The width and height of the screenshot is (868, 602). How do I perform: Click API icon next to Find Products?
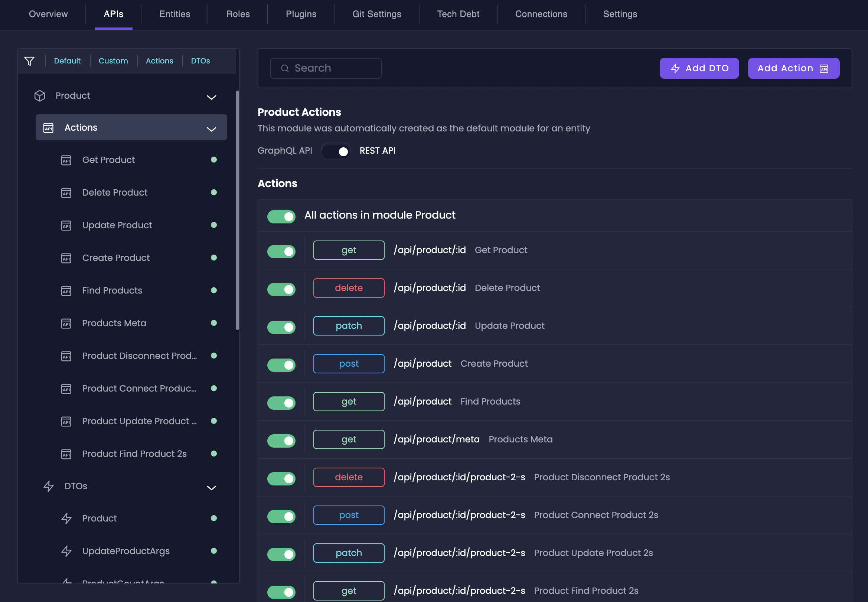pyautogui.click(x=66, y=291)
